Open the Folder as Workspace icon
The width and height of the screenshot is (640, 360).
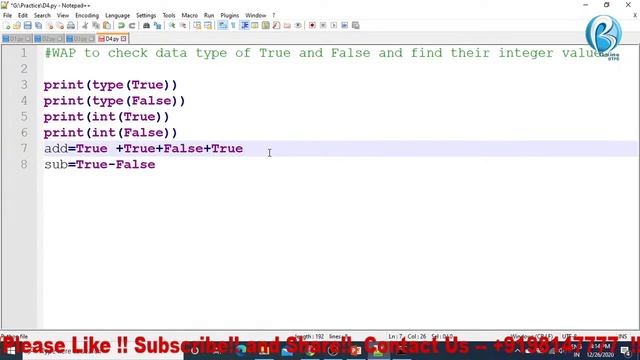coord(287,25)
